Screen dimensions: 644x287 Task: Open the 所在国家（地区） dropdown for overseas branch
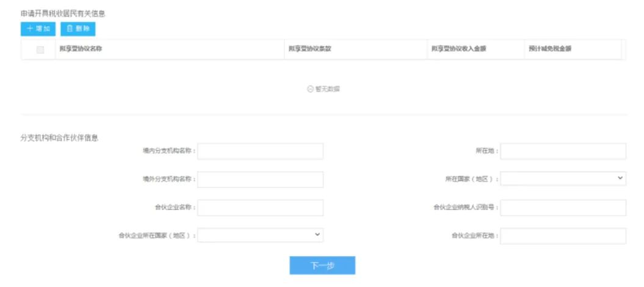[x=563, y=178]
